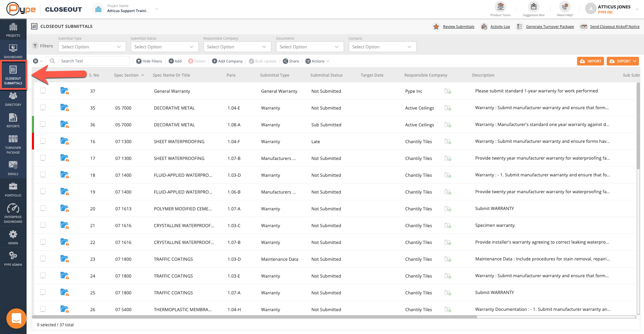Tick checkbox for row 17 Sheet Waterproofing
Screen dimensions: 644x334
pyautogui.click(x=43, y=158)
